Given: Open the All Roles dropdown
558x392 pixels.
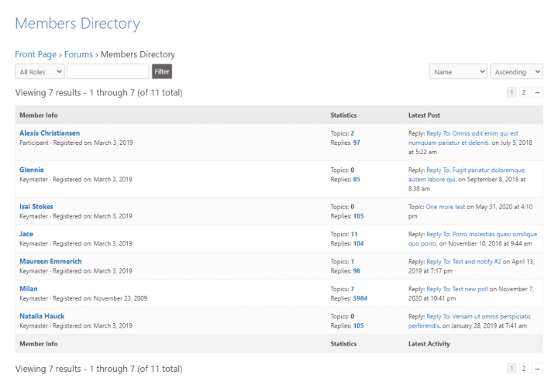Looking at the screenshot, I should click(x=40, y=71).
